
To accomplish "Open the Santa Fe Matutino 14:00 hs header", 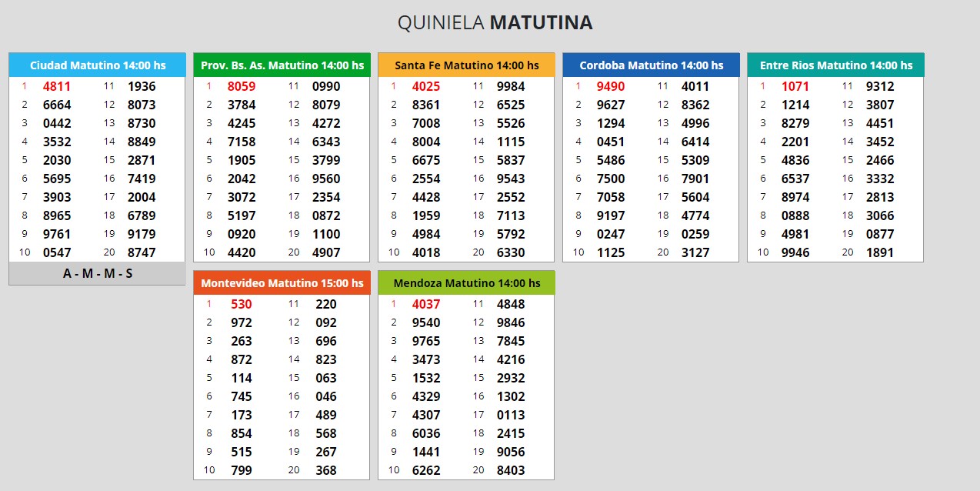I will click(x=466, y=65).
